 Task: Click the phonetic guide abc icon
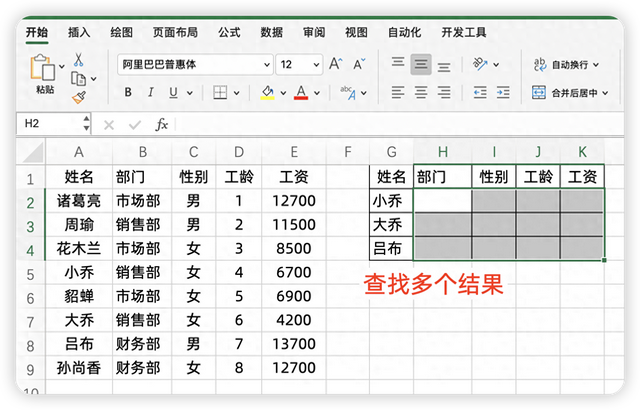pyautogui.click(x=348, y=93)
